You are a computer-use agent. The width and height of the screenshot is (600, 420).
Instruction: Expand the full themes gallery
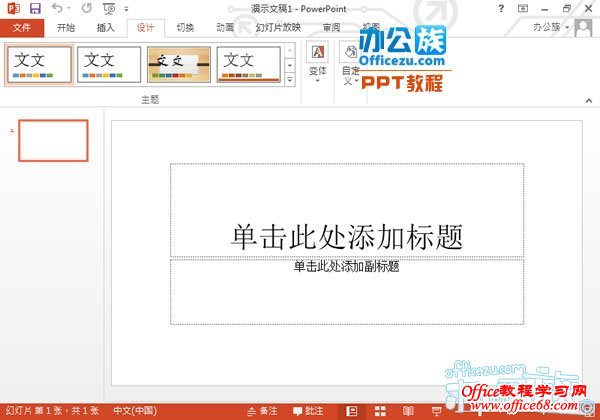pos(290,80)
